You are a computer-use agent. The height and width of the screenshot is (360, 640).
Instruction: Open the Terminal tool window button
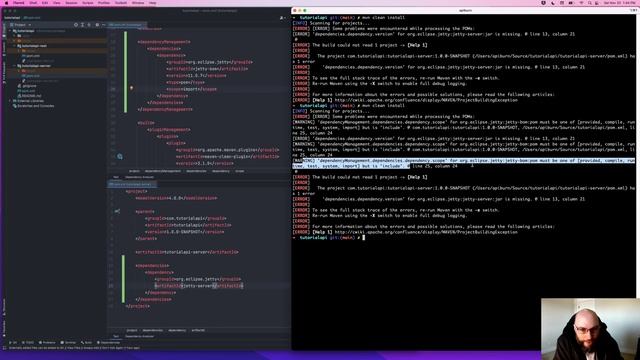(x=69, y=342)
